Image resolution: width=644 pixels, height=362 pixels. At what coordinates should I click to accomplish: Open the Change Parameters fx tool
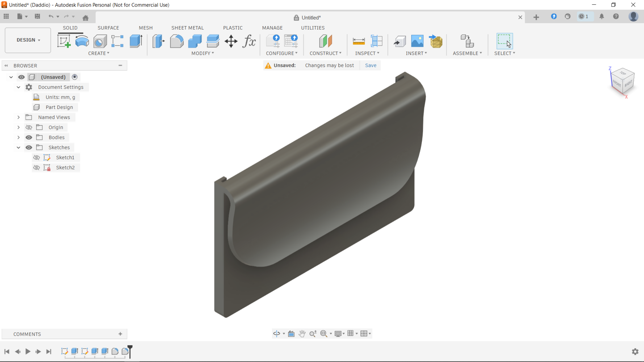pyautogui.click(x=249, y=41)
